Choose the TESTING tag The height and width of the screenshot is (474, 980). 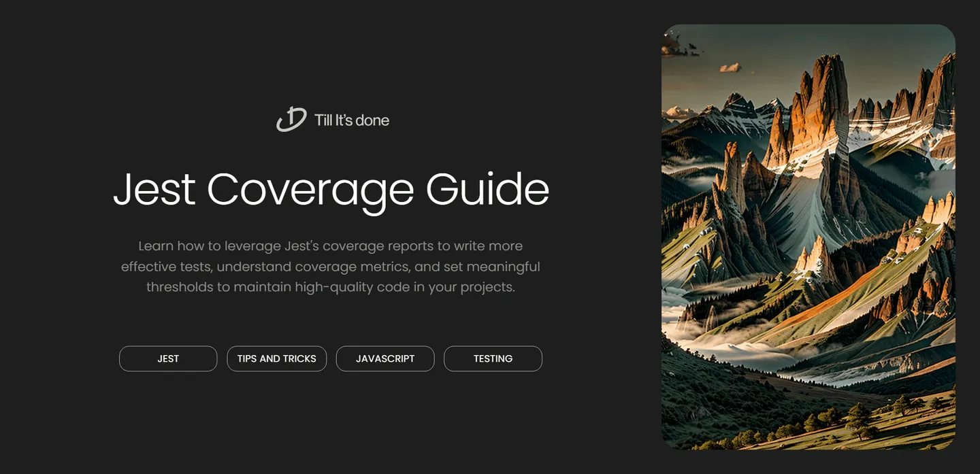[x=493, y=358]
